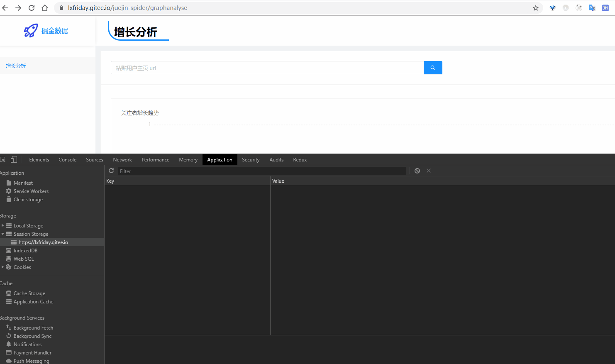Expand the Cookies tree item
Screen dimensions: 615x364
tap(3, 267)
